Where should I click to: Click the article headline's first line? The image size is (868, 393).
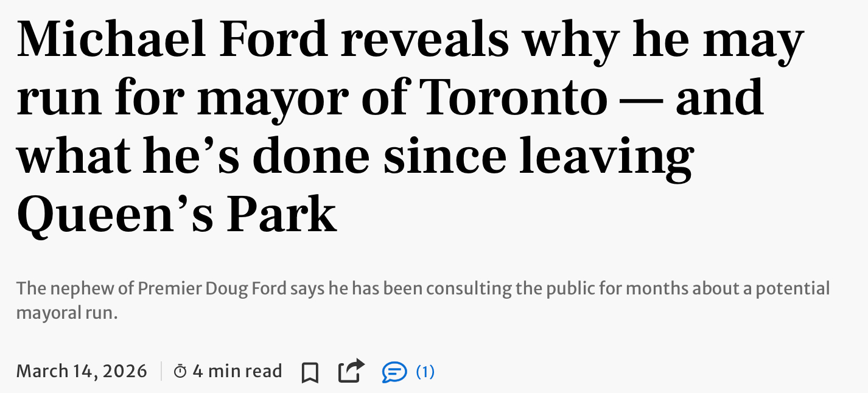(x=410, y=40)
